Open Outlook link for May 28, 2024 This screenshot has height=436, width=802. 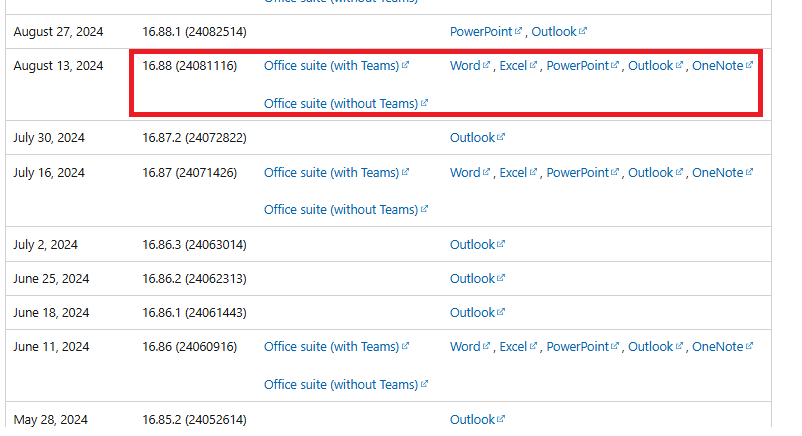[477, 420]
